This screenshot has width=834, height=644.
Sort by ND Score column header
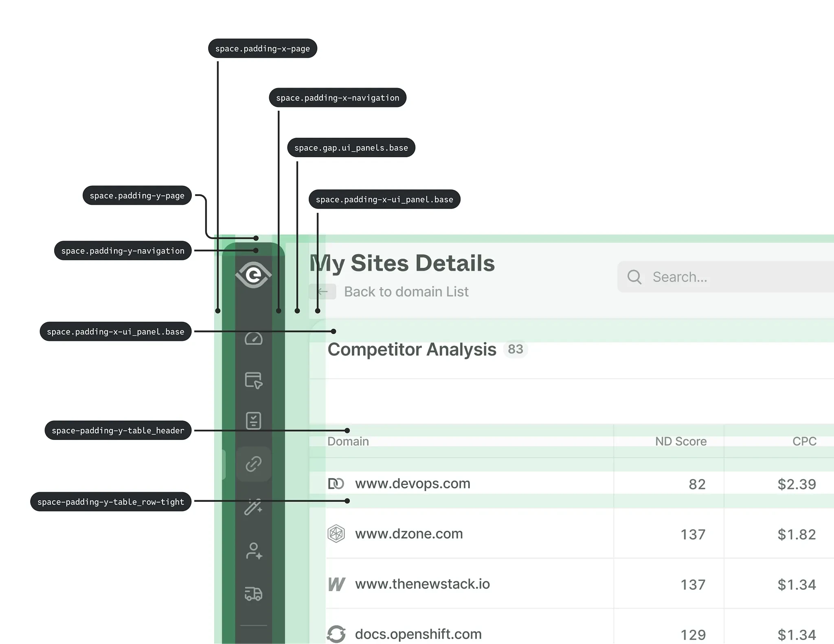tap(680, 441)
